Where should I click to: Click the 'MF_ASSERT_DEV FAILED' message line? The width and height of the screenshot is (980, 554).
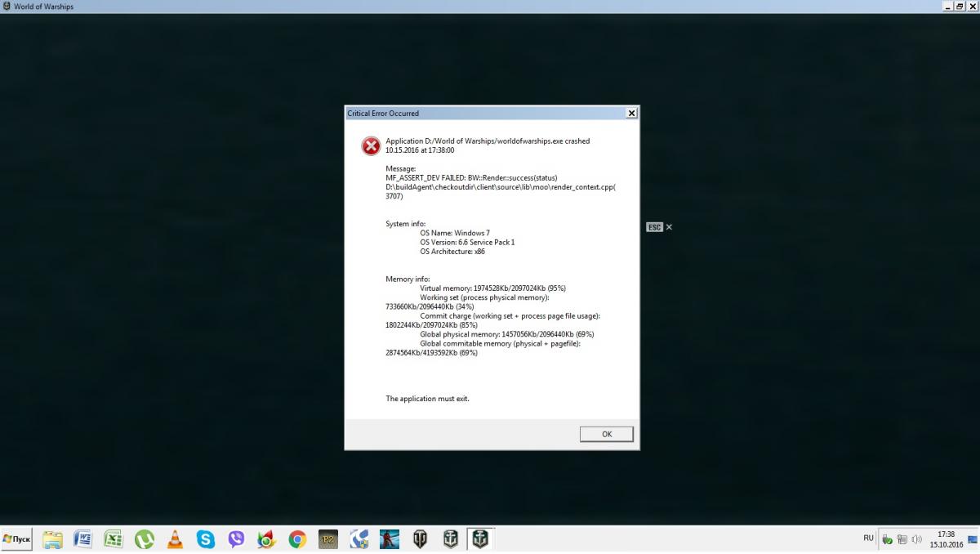pos(471,177)
